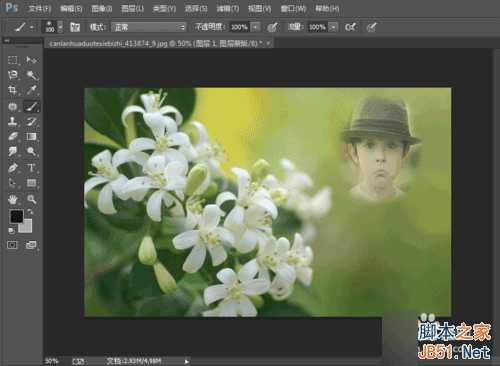Select the Crop tool
The image size is (500, 366).
tap(13, 90)
